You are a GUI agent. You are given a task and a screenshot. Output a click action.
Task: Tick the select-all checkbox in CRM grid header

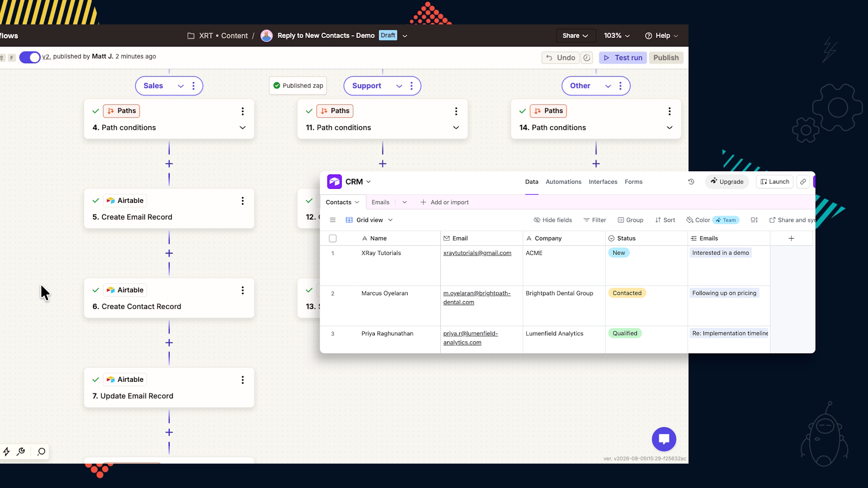click(x=333, y=239)
